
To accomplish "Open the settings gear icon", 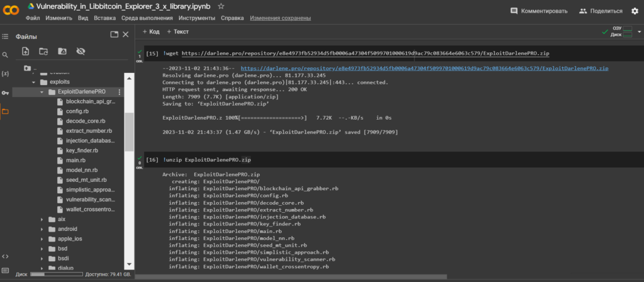I will [x=635, y=11].
